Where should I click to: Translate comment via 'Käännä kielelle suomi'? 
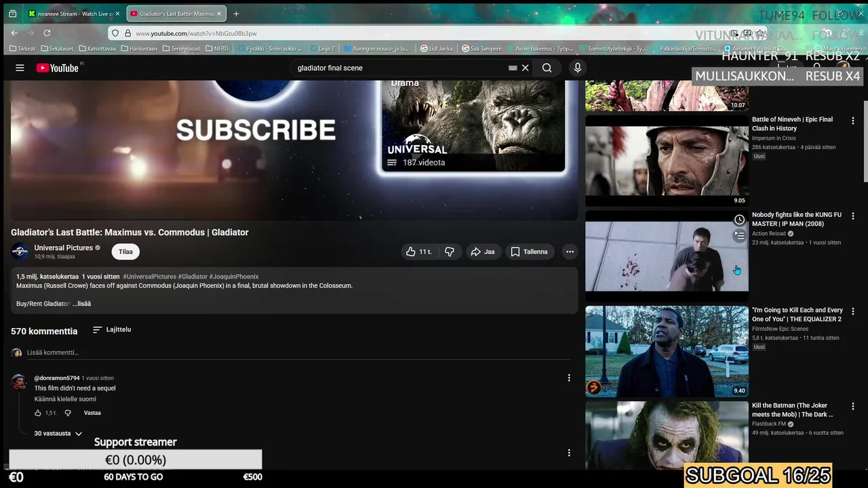click(x=65, y=399)
